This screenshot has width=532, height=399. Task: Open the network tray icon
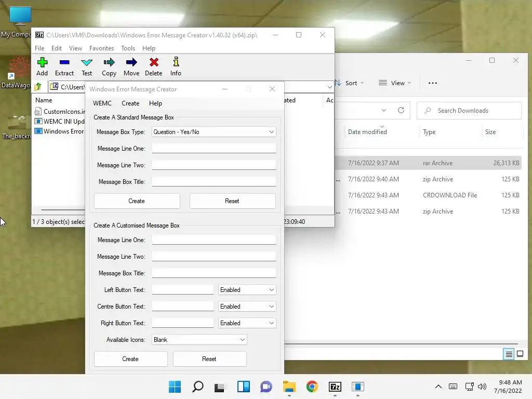(x=470, y=387)
